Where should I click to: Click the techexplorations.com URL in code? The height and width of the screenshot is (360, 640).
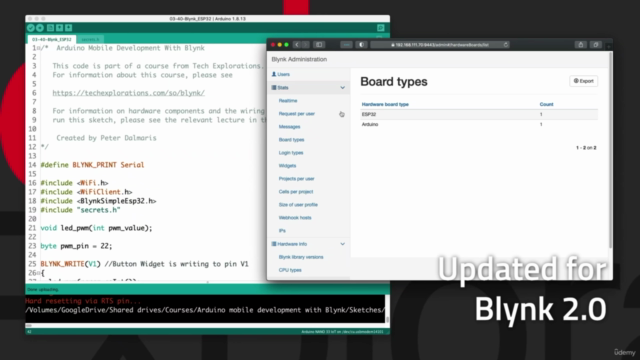tap(129, 93)
